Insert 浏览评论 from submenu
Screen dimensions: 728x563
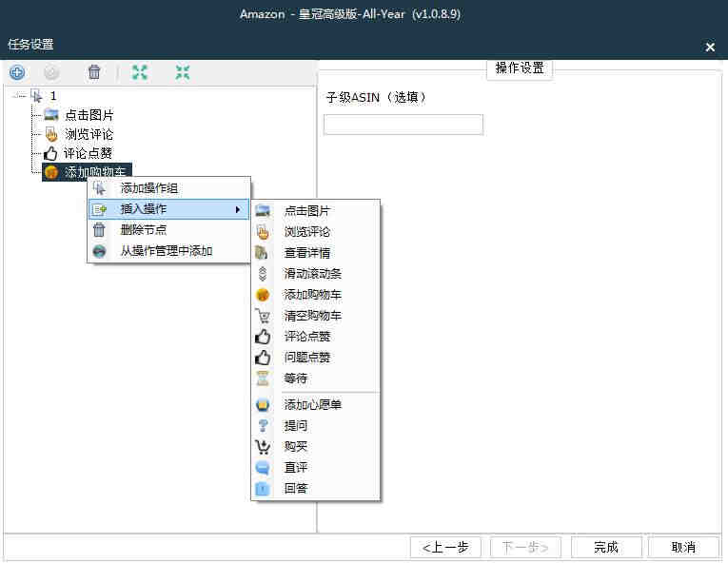(316, 232)
